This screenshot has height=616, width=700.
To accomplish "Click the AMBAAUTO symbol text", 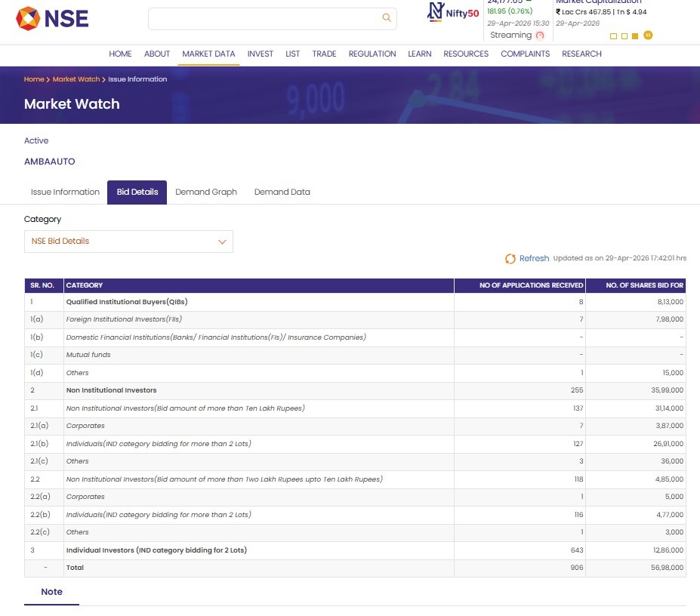I will coord(50,162).
